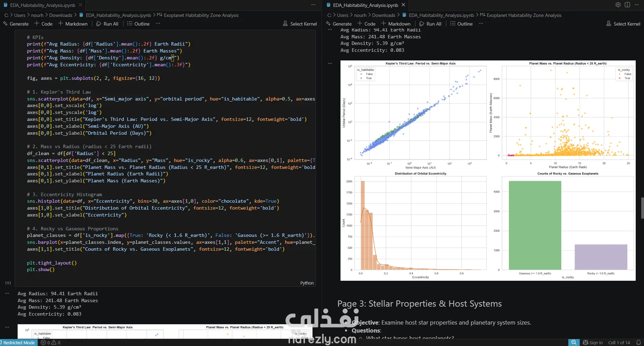This screenshot has width=644, height=346.
Task: Add a Markdown cell in the left pane
Action: (73, 23)
